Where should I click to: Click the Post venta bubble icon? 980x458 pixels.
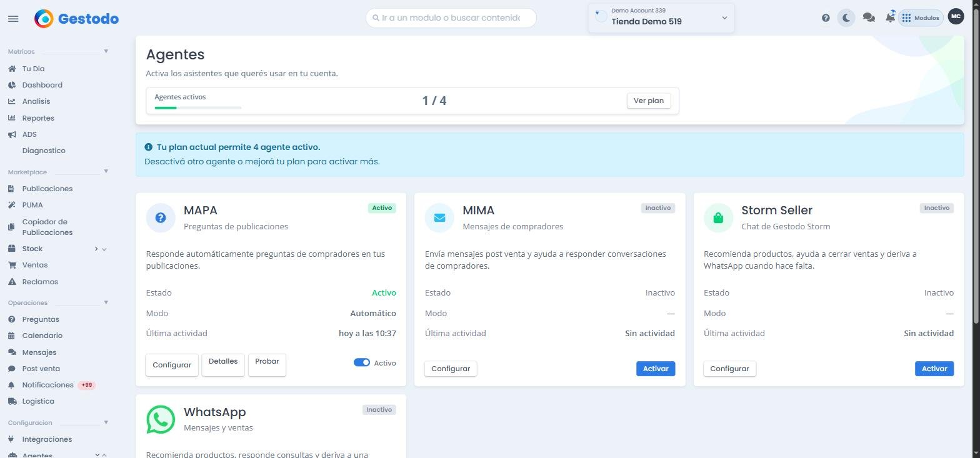[11, 369]
